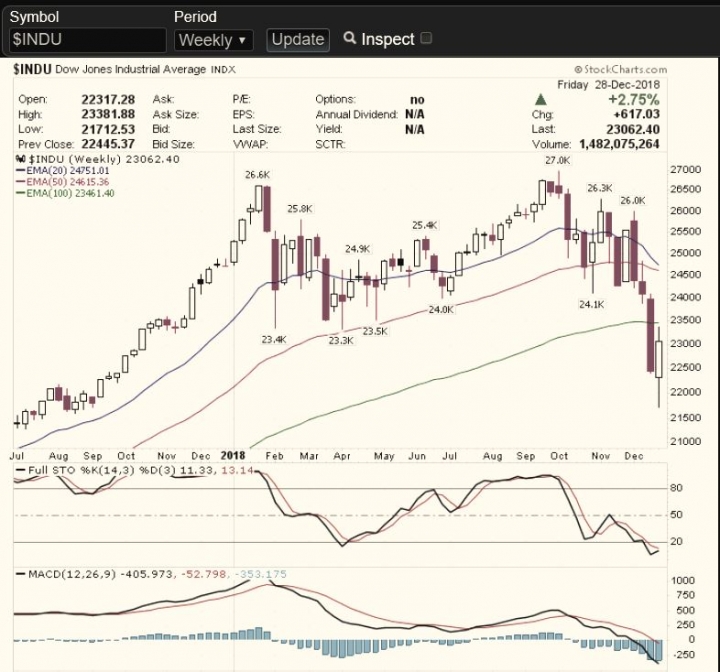Click the Update button
This screenshot has height=672, width=720.
[x=298, y=40]
